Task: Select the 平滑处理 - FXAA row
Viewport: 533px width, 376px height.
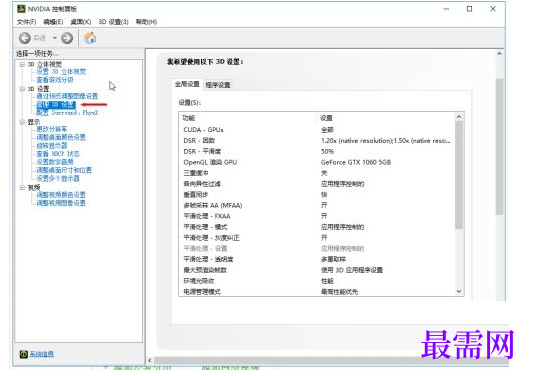Action: click(317, 216)
